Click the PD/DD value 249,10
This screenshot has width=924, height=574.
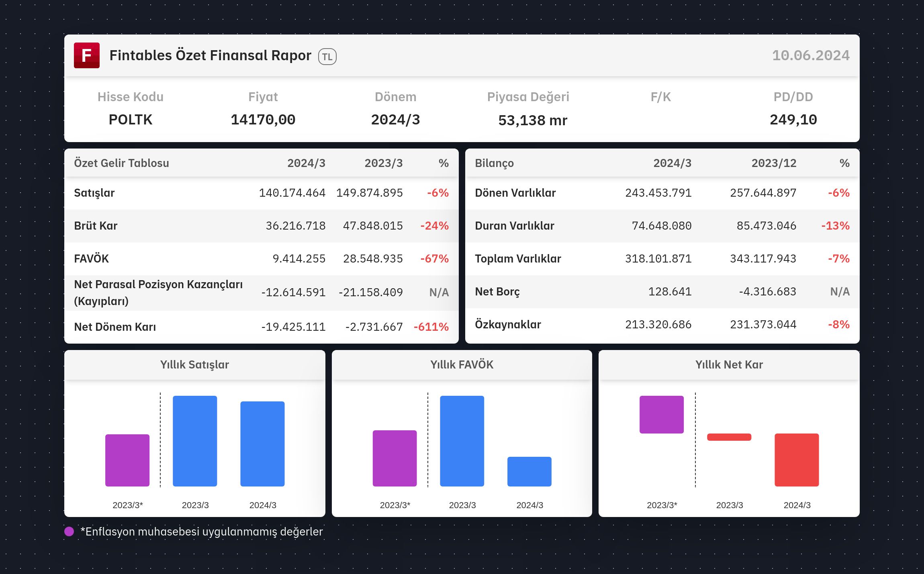[793, 120]
